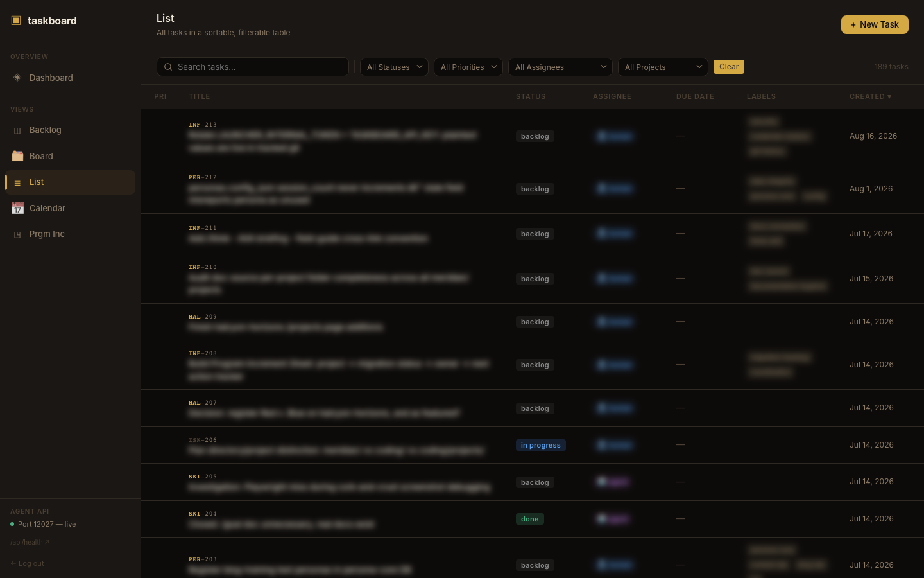Click the backlog badge on SKI-205
The height and width of the screenshot is (578, 924).
(535, 482)
